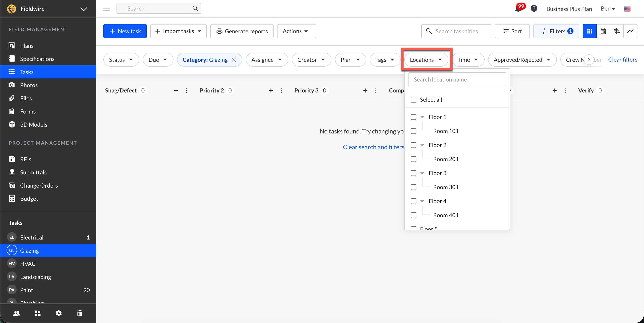The width and height of the screenshot is (644, 323).
Task: Open the Due filter dropdown
Action: point(158,60)
